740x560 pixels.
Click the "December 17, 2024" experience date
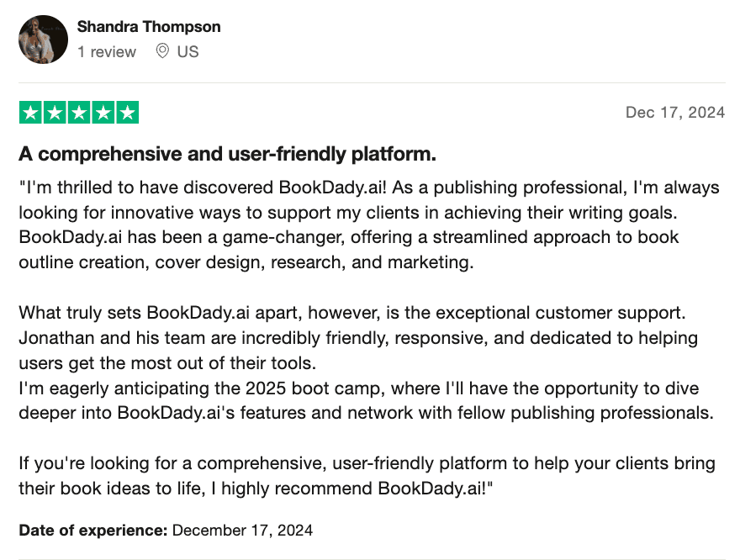click(x=242, y=530)
